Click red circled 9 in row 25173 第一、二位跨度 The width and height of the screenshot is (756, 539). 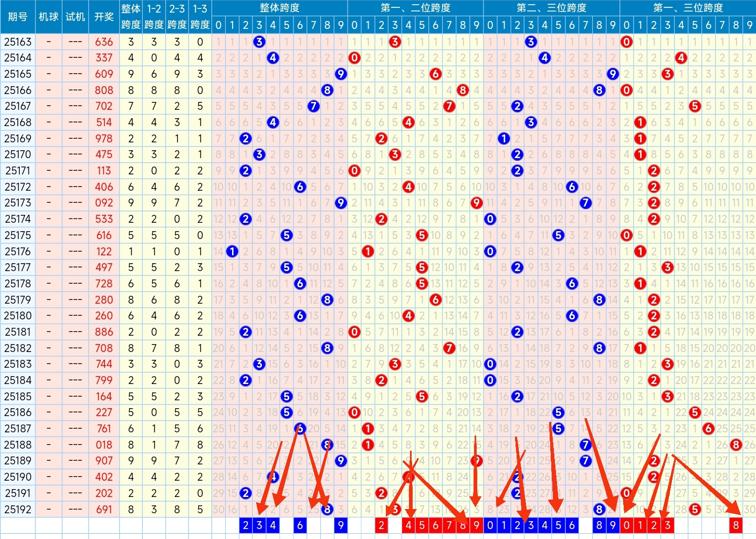click(x=476, y=203)
